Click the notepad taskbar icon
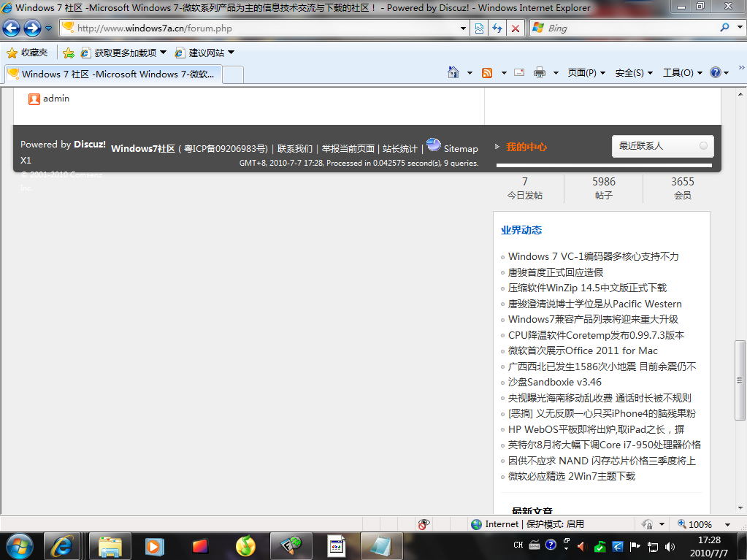747x560 pixels. [382, 546]
